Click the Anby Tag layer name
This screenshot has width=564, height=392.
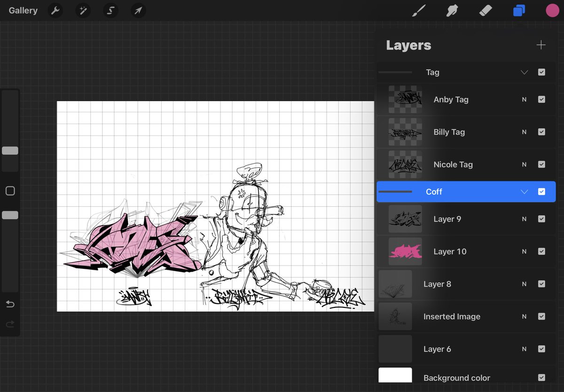(x=451, y=100)
